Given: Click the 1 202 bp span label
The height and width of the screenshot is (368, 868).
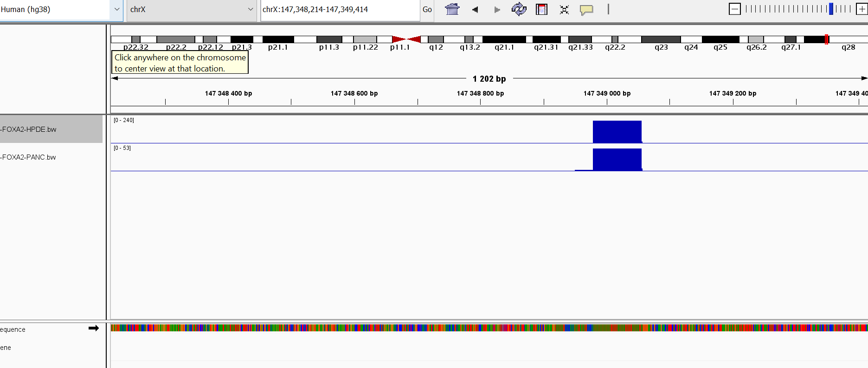Looking at the screenshot, I should tap(489, 79).
